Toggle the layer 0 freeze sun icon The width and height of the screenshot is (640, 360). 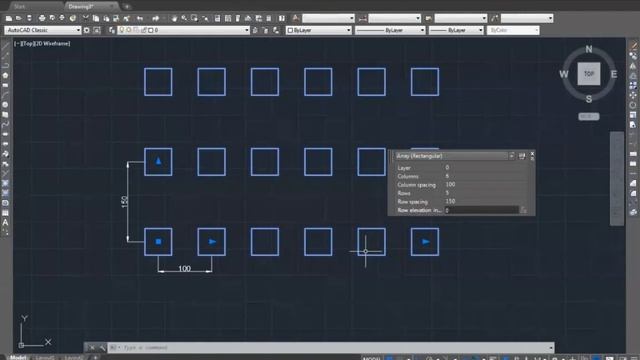[129, 30]
